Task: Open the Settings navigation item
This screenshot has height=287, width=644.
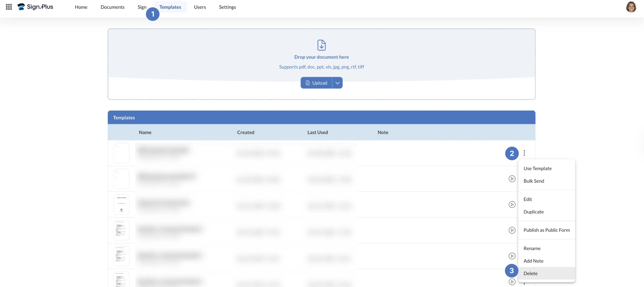Action: click(227, 7)
